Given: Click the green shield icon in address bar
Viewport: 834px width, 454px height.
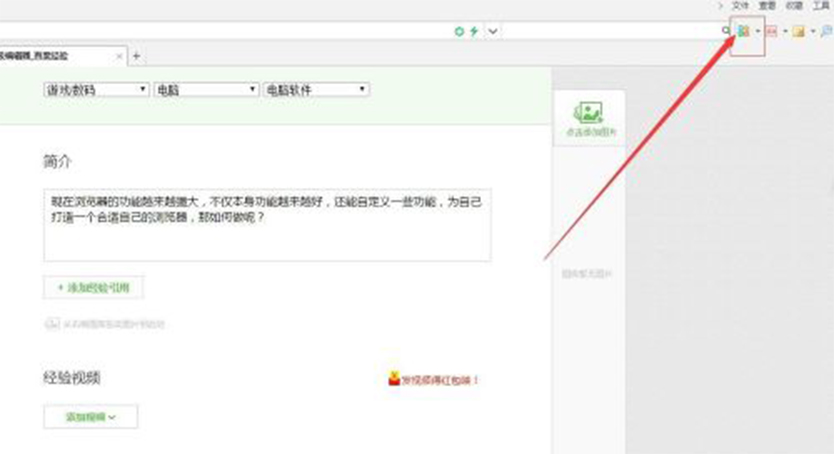Looking at the screenshot, I should click(x=460, y=31).
